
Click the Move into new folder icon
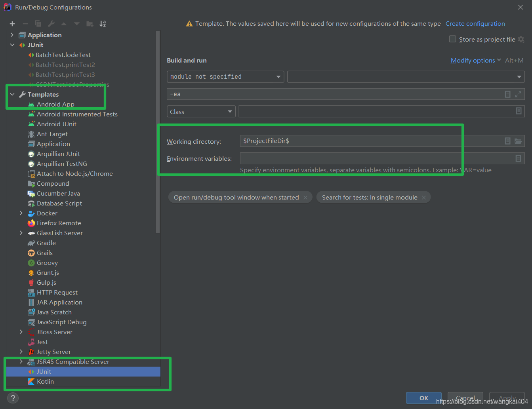(90, 24)
